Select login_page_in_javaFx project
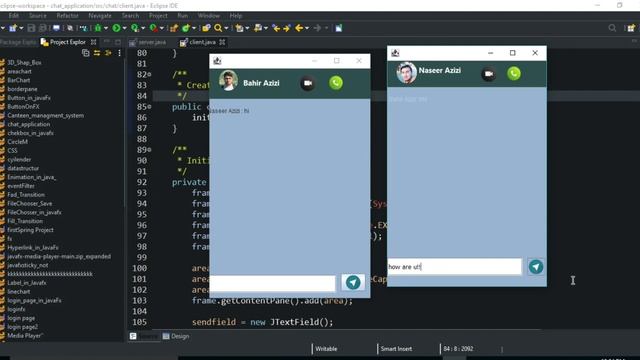Image resolution: width=640 pixels, height=360 pixels. tap(34, 300)
